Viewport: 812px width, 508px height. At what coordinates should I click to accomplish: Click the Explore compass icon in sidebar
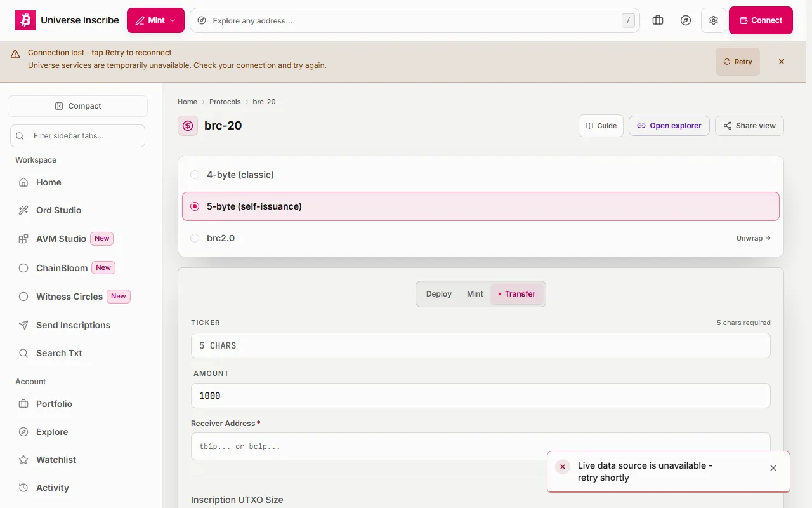23,432
